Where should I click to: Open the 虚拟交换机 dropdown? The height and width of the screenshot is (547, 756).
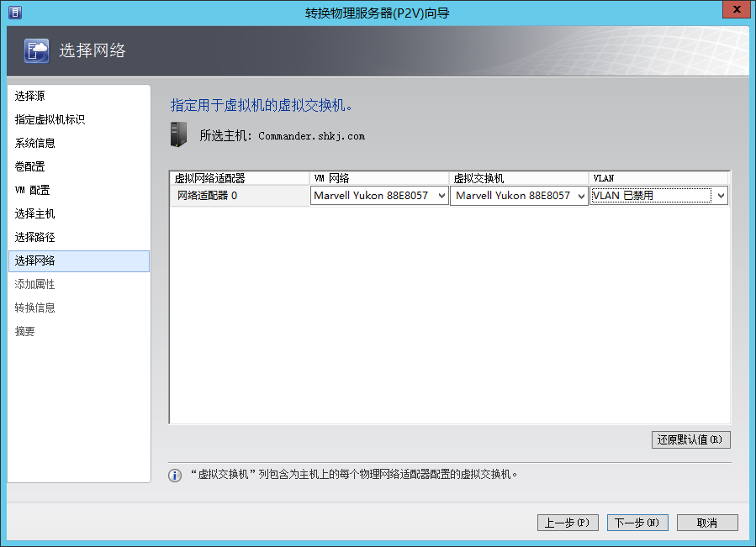click(x=519, y=196)
